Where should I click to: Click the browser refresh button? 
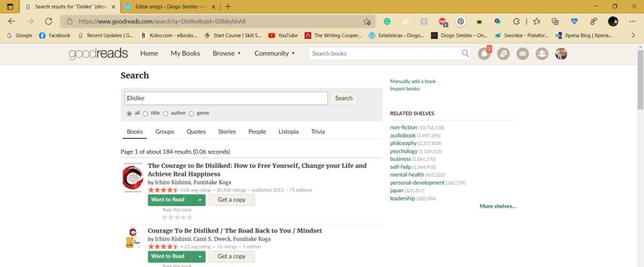click(48, 21)
